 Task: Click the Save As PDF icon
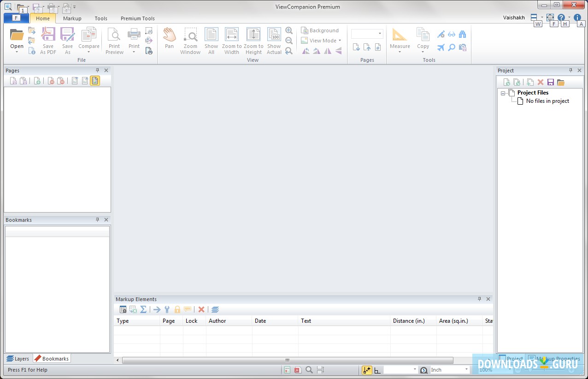tap(48, 35)
